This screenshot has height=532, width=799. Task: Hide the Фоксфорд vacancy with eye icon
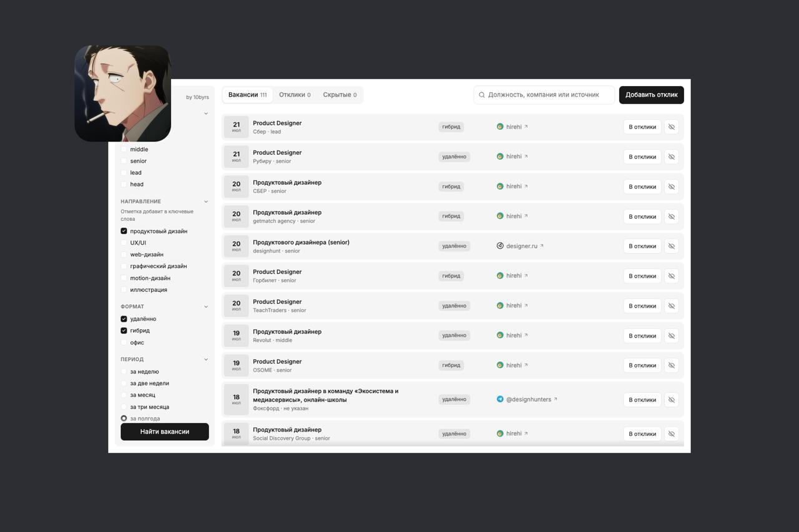(x=671, y=400)
